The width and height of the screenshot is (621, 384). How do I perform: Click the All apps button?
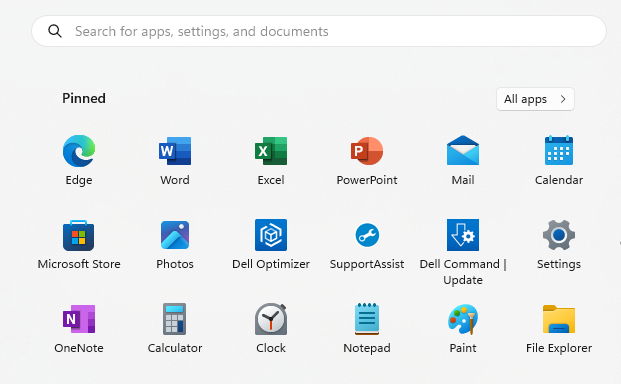tap(535, 99)
